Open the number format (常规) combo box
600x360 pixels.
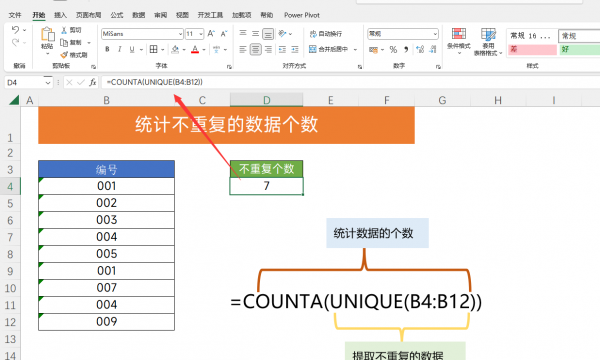(x=403, y=34)
